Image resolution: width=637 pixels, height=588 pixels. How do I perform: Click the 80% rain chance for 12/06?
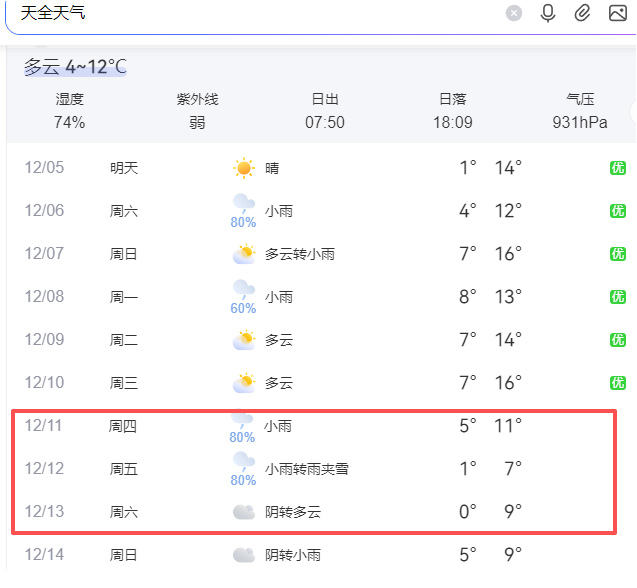(243, 222)
